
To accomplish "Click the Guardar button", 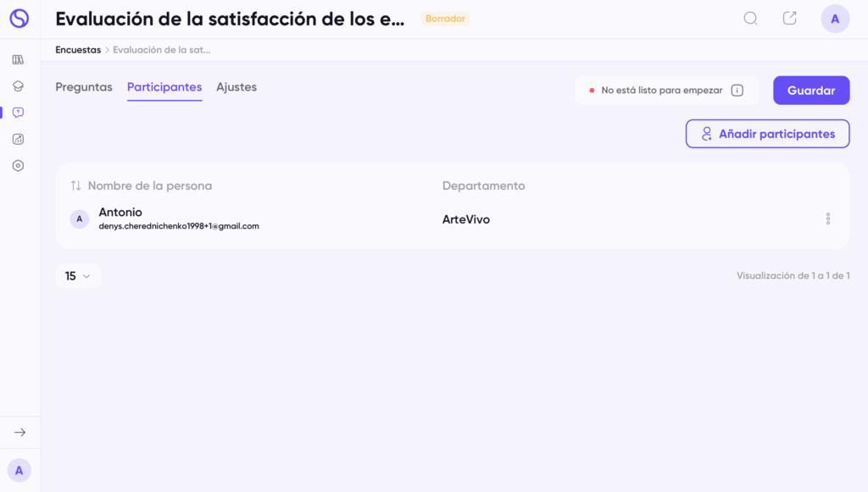I will pos(810,91).
